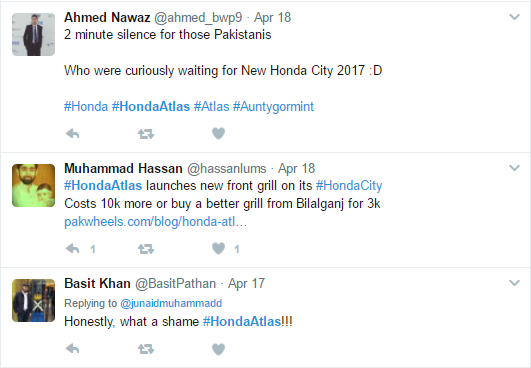Reply to Muhammad Hassan's tweet
The image size is (531, 368).
point(72,248)
